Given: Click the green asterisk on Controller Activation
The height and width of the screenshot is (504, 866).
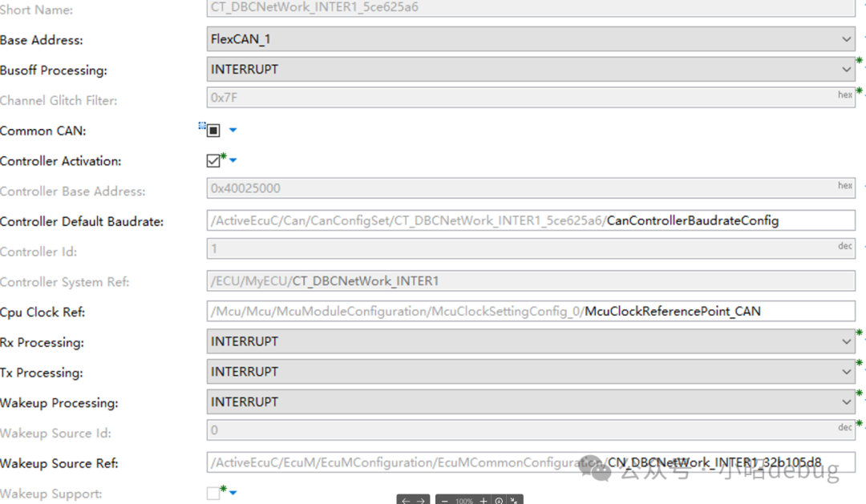Looking at the screenshot, I should 223,156.
